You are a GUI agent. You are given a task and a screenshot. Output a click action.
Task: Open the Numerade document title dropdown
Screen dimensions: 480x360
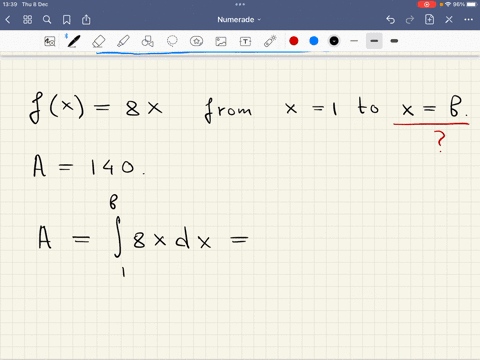239,20
